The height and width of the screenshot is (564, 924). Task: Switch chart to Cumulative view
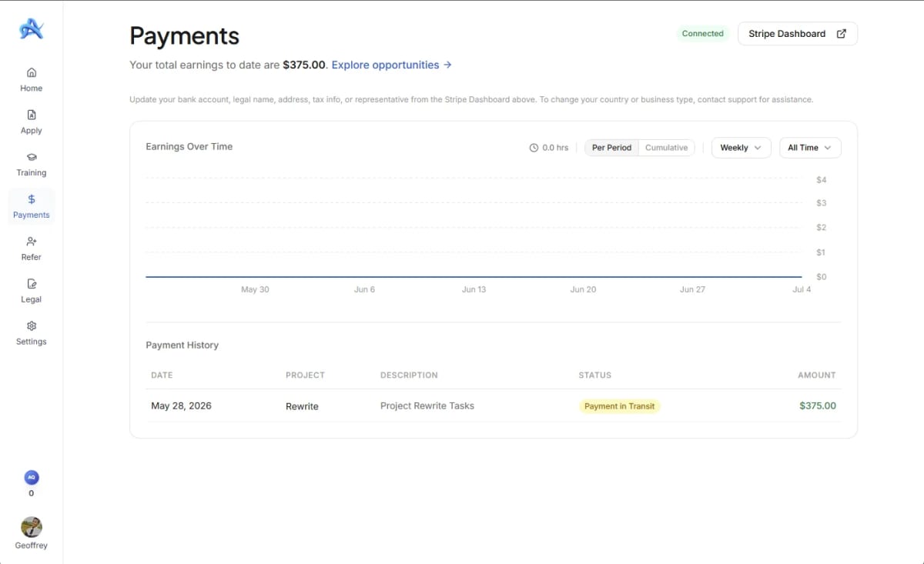click(x=667, y=148)
